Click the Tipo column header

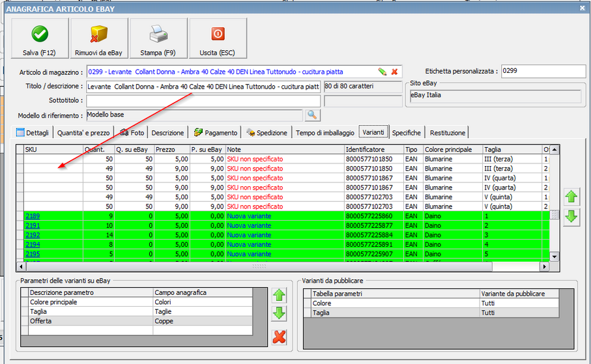(x=414, y=150)
